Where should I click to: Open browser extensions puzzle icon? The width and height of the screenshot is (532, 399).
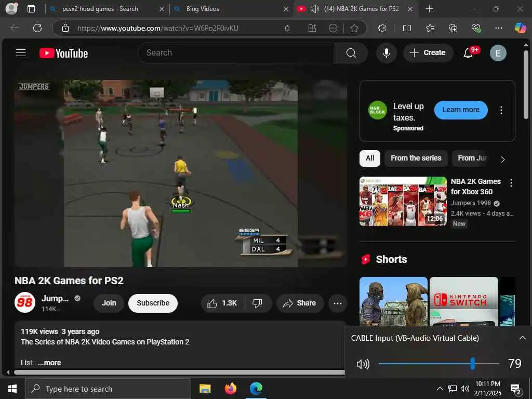pyautogui.click(x=382, y=28)
